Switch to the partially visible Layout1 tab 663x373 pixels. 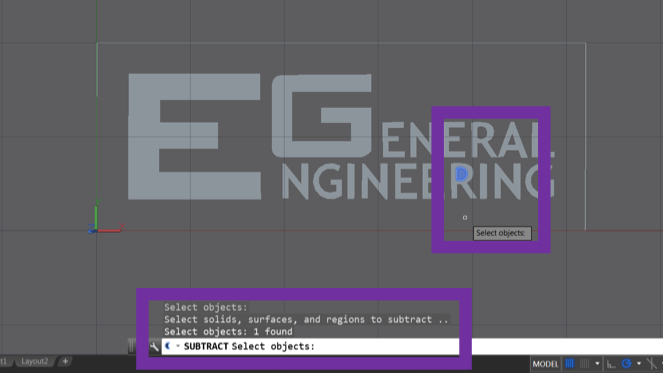tap(4, 361)
